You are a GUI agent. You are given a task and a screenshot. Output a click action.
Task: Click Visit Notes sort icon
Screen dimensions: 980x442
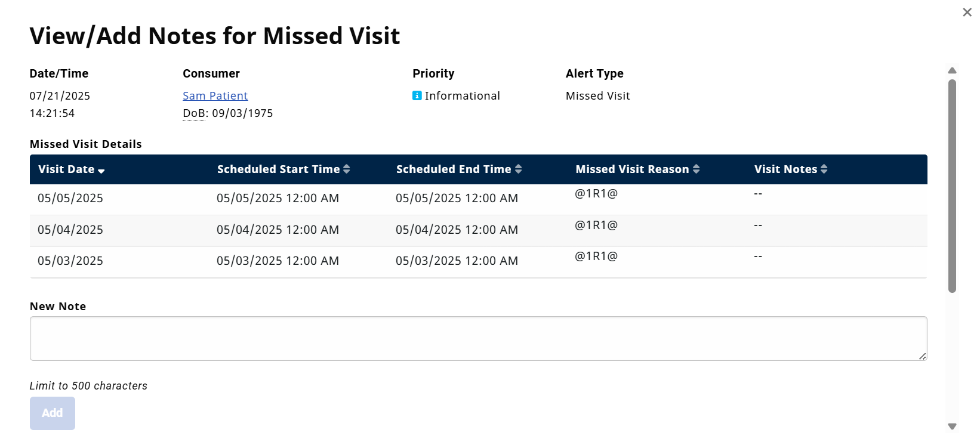[824, 169]
